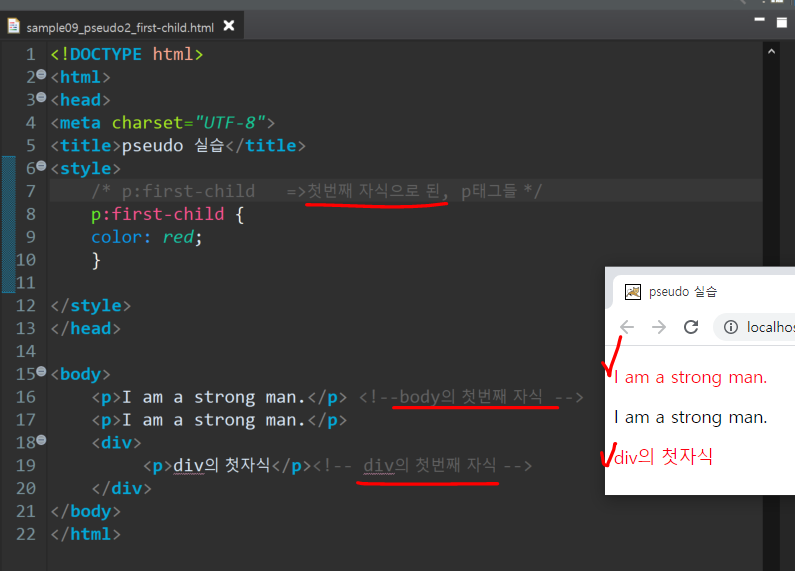Click the localhost address bar in browser
The image size is (795, 571).
point(754,327)
